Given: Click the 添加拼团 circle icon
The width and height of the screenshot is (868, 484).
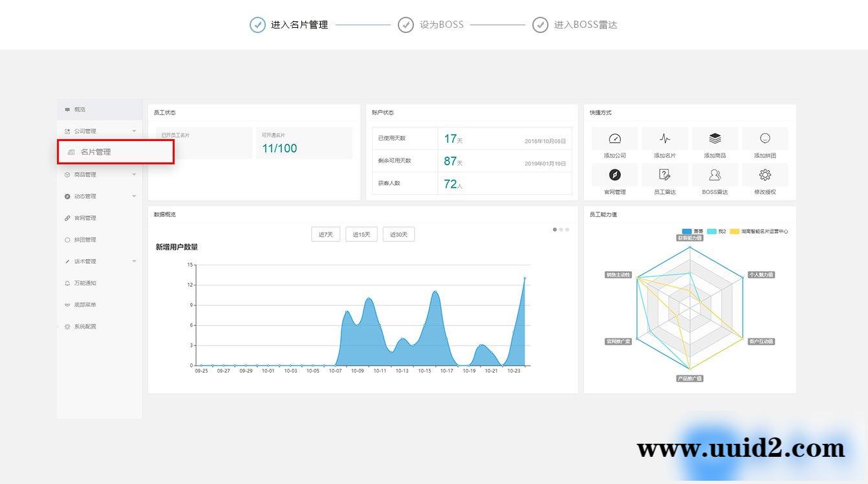Looking at the screenshot, I should [765, 137].
